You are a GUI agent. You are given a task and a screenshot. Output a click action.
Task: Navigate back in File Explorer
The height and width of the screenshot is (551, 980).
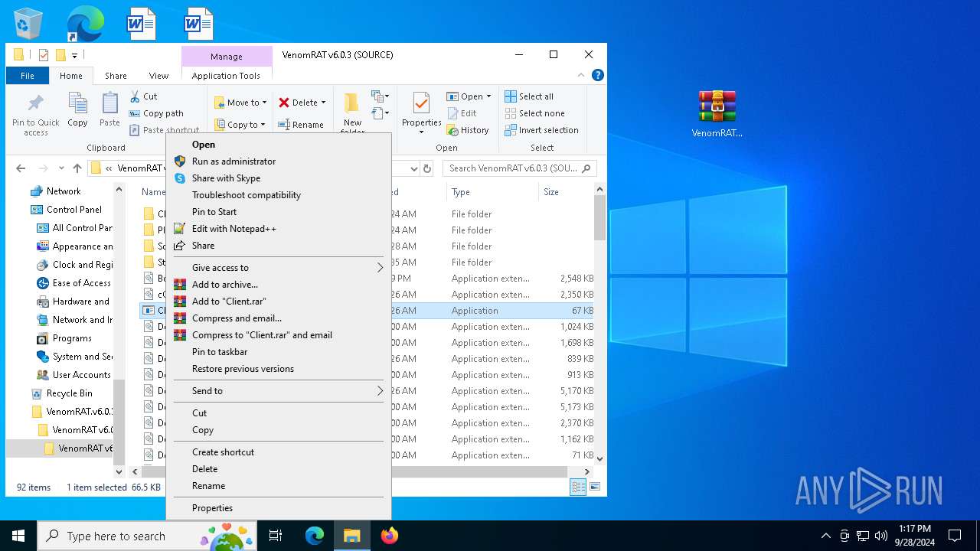(21, 168)
